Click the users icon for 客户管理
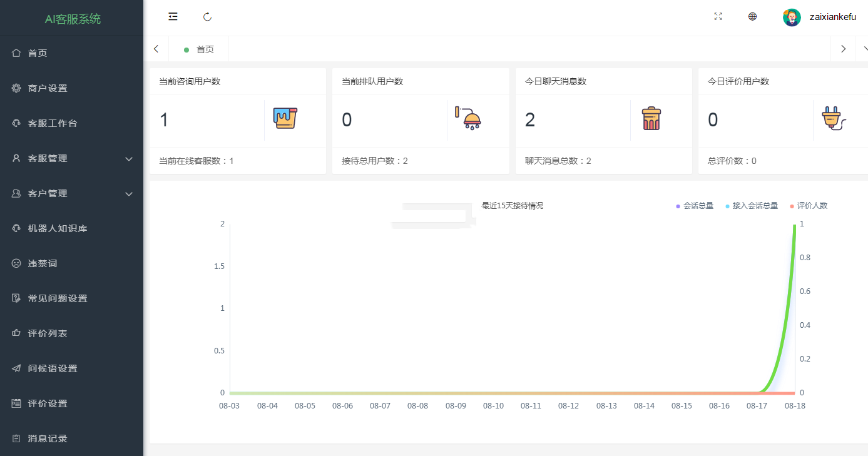The image size is (868, 456). 16,193
